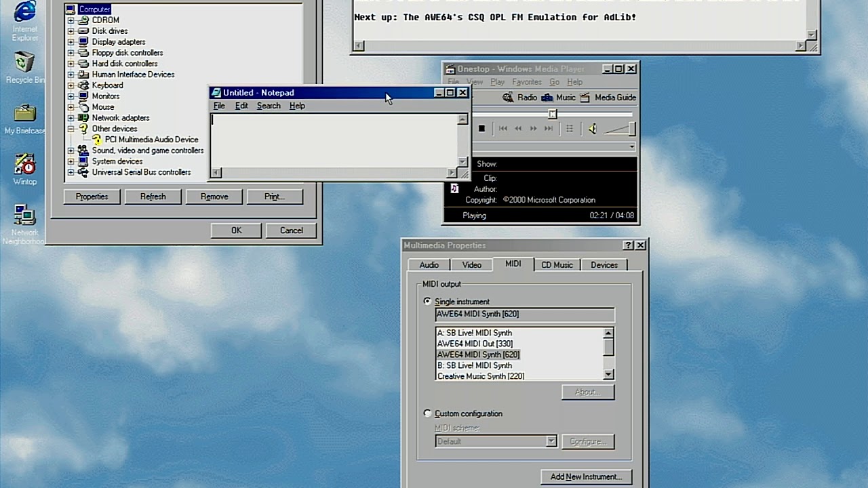Select the Universal Serial Bus controllers icon
This screenshot has height=488, width=868.
(83, 172)
